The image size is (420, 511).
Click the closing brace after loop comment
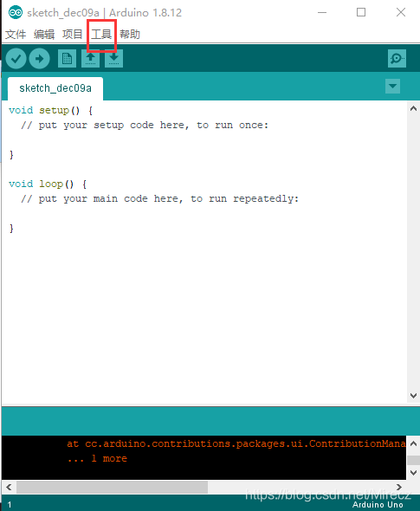click(11, 228)
